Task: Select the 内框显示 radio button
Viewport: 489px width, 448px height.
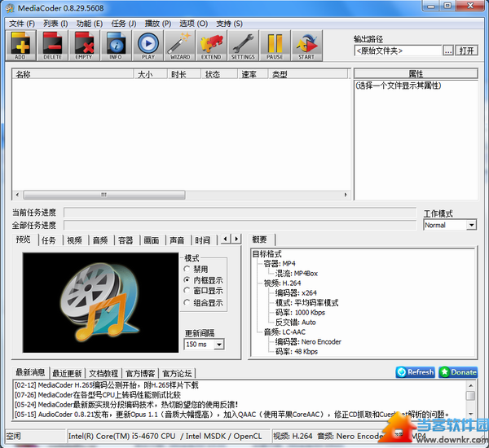Action: coord(187,279)
